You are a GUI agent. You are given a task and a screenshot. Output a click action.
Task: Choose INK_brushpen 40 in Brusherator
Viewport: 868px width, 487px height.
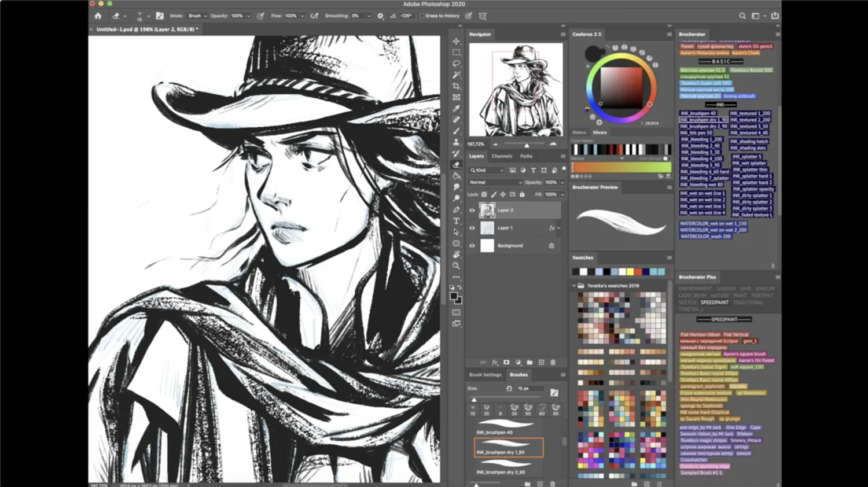point(698,113)
